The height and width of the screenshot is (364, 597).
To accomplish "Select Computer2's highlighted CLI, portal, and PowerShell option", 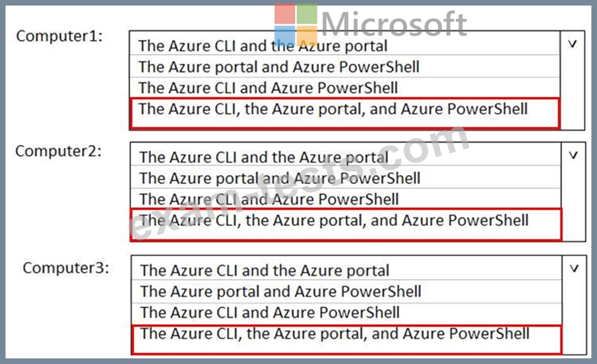I will pyautogui.click(x=333, y=221).
